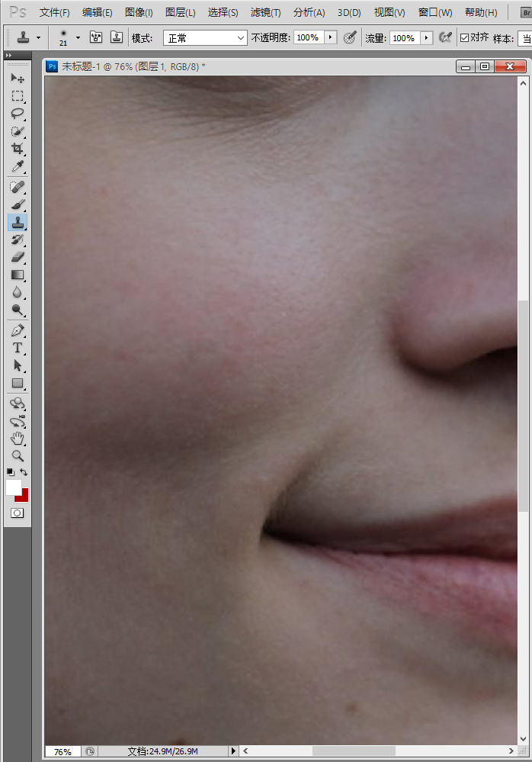This screenshot has height=762, width=532.
Task: Click the scroll down arrow
Action: point(523,739)
